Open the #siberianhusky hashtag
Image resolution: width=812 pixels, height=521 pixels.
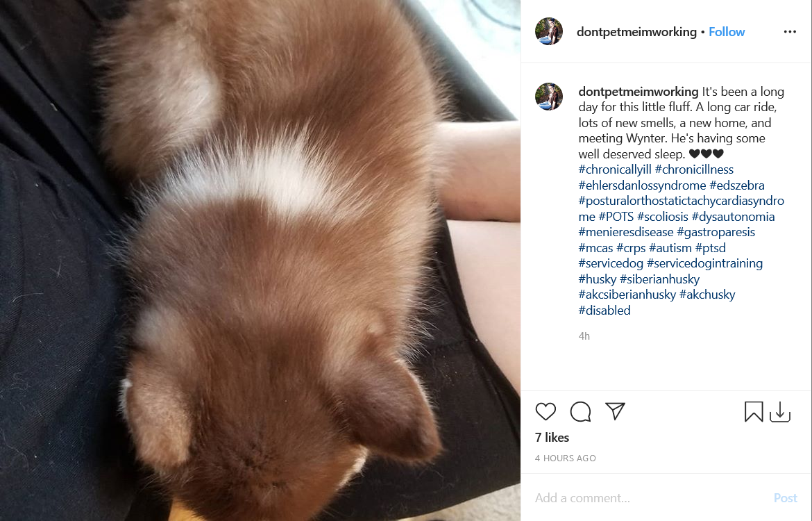click(660, 279)
